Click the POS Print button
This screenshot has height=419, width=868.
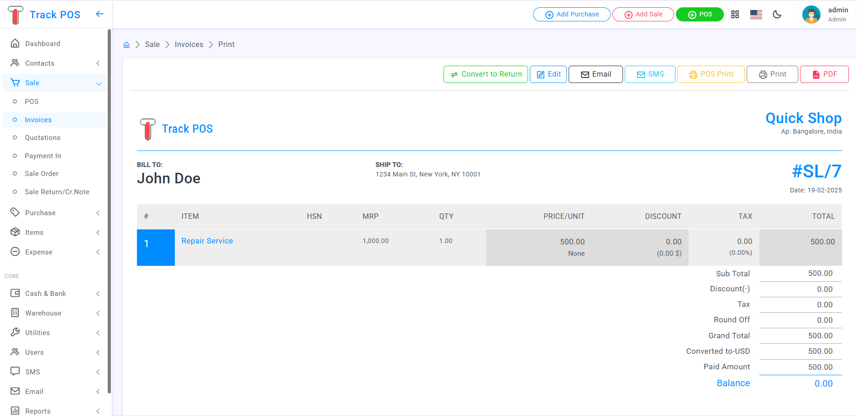click(711, 74)
